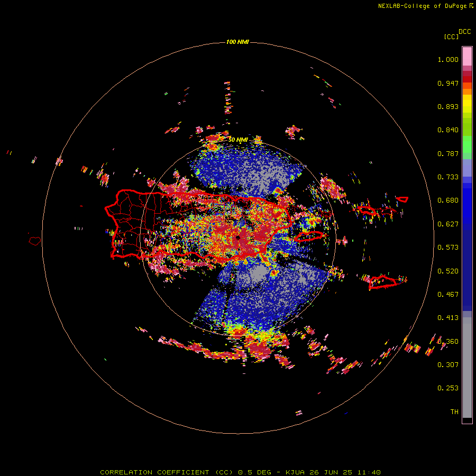476x476 pixels.
Task: Select the 0.733 legend value
Action: pyautogui.click(x=448, y=177)
